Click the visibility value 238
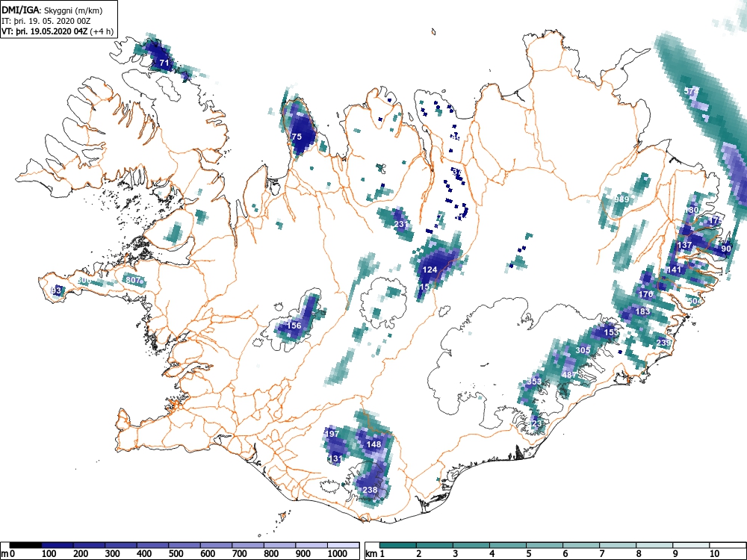Viewport: 747px width, 560px height. tap(370, 490)
